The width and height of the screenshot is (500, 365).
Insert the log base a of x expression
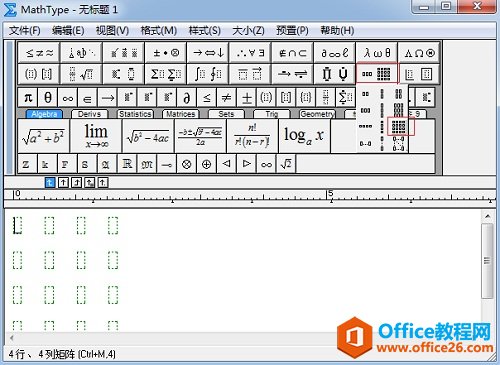pyautogui.click(x=304, y=136)
